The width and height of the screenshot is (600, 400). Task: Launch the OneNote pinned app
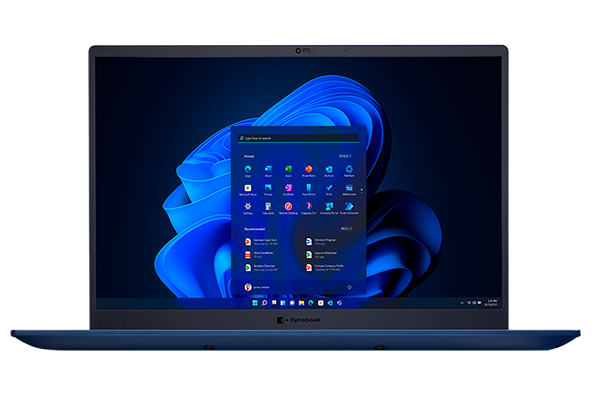287,189
